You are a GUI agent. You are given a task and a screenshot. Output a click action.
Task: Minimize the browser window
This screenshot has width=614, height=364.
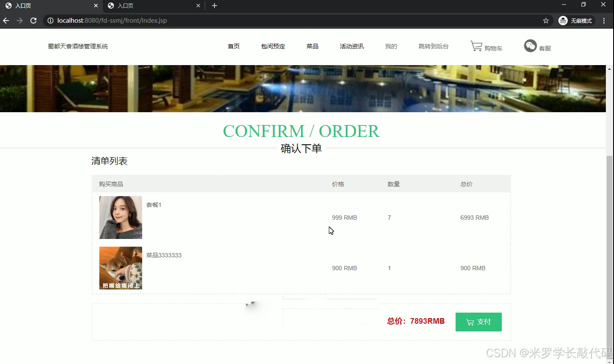564,5
